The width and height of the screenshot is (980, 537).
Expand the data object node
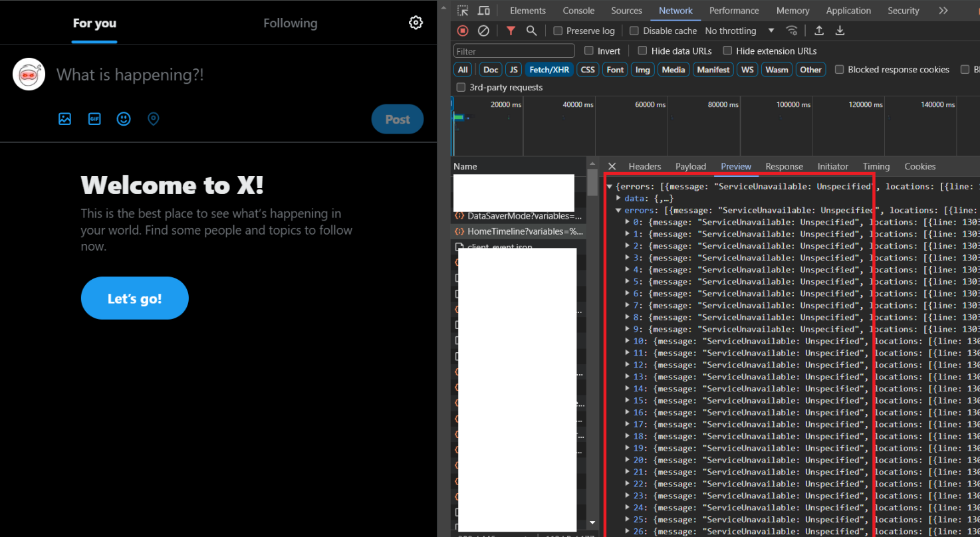click(x=618, y=199)
